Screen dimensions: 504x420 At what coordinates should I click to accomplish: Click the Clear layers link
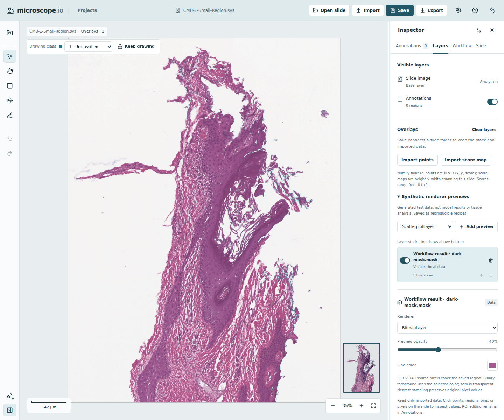(x=484, y=129)
